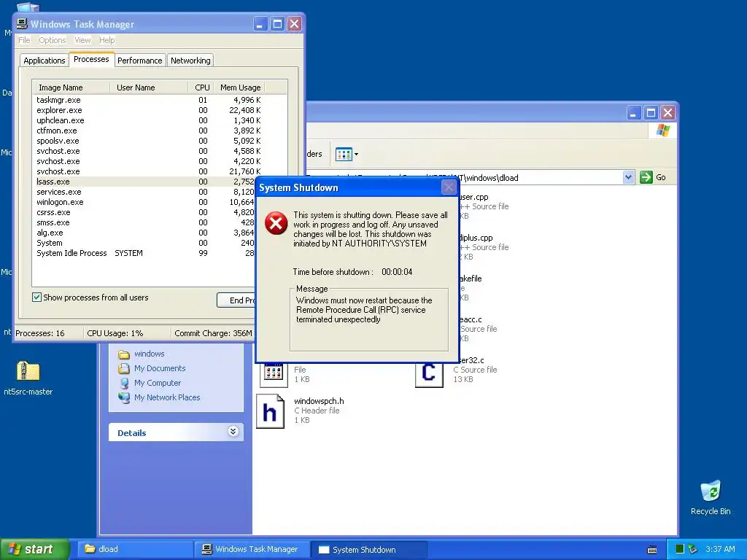The image size is (747, 560).
Task: Sort by CPU column header
Action: (201, 87)
